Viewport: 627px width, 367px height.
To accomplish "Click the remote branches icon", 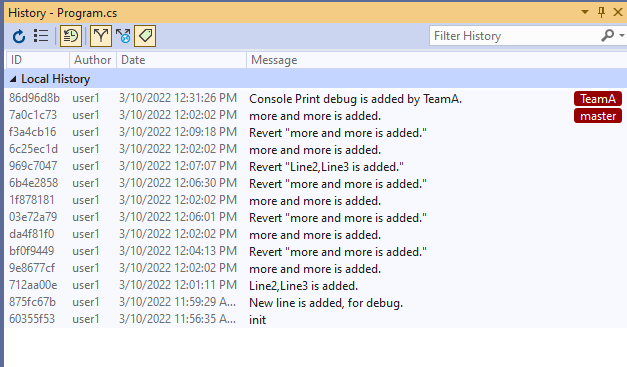I will (x=123, y=36).
